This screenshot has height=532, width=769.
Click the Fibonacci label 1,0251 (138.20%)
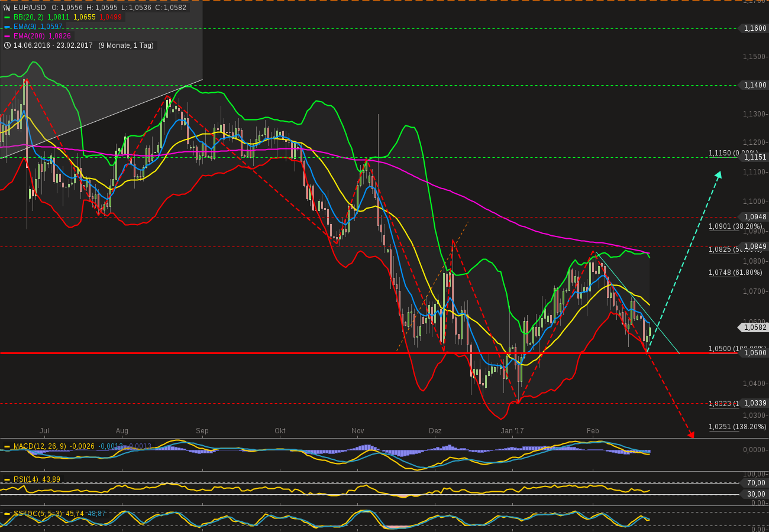737,427
